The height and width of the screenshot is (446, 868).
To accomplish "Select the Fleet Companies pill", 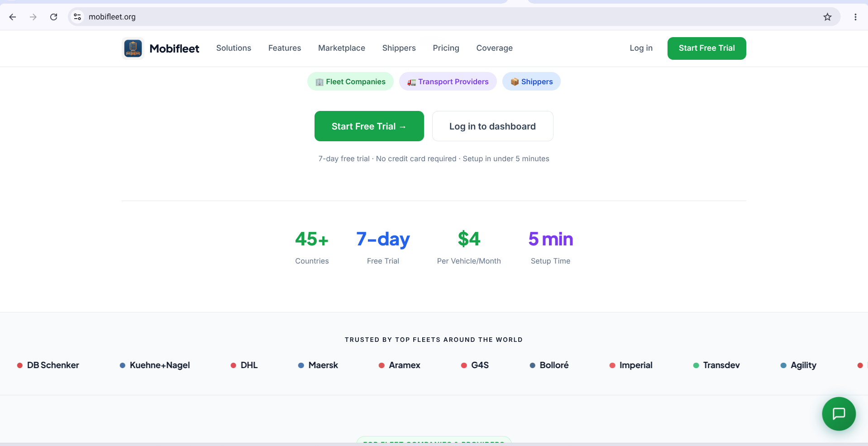I will [x=350, y=82].
